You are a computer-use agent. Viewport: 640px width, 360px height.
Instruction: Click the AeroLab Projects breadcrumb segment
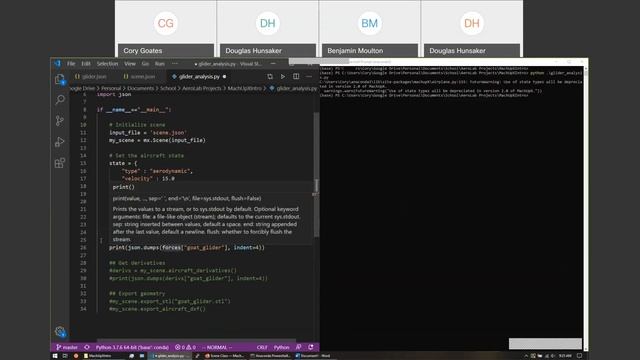202,88
